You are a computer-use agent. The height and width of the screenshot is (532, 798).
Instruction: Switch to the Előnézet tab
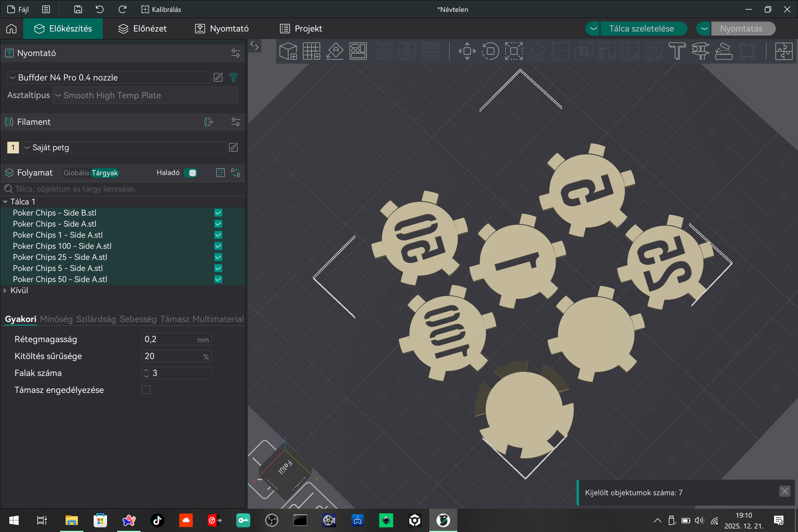tap(143, 29)
